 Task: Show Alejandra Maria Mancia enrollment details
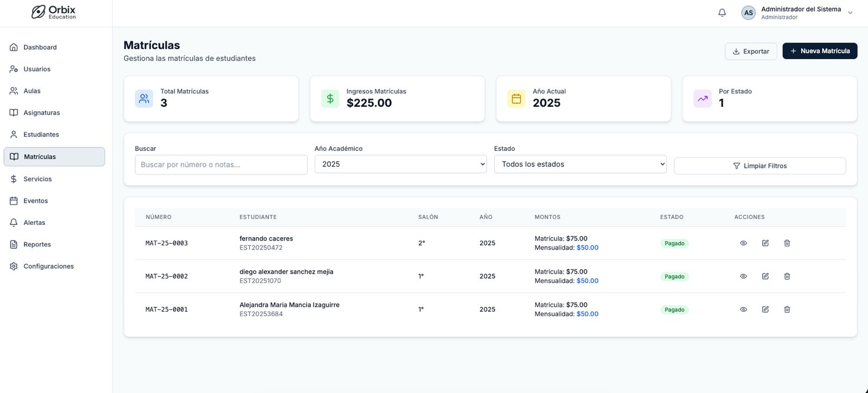[x=743, y=309]
